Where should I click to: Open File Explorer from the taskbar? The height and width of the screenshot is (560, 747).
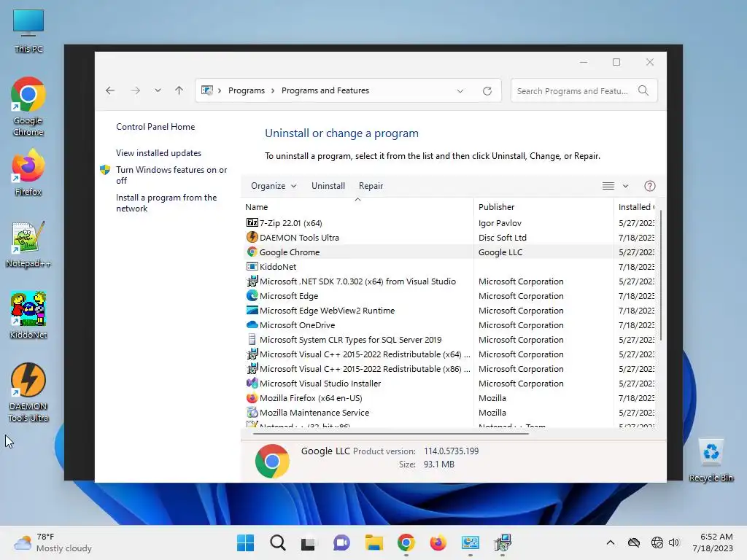pyautogui.click(x=374, y=542)
